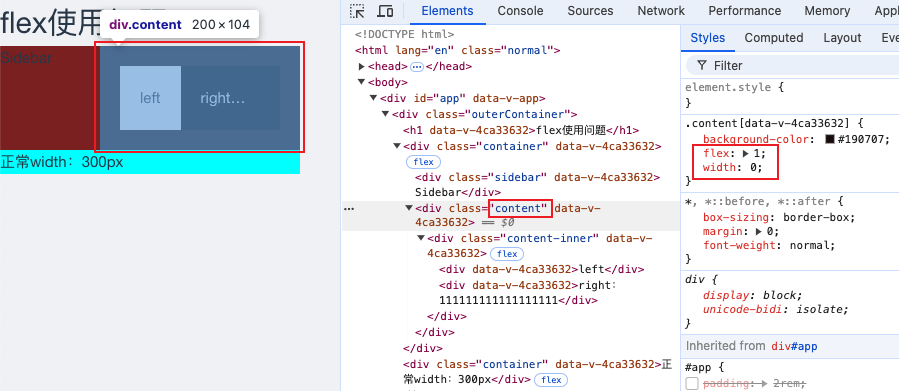Click the unicode-bidi: isolate declaration
The width and height of the screenshot is (899, 391).
[x=775, y=310]
